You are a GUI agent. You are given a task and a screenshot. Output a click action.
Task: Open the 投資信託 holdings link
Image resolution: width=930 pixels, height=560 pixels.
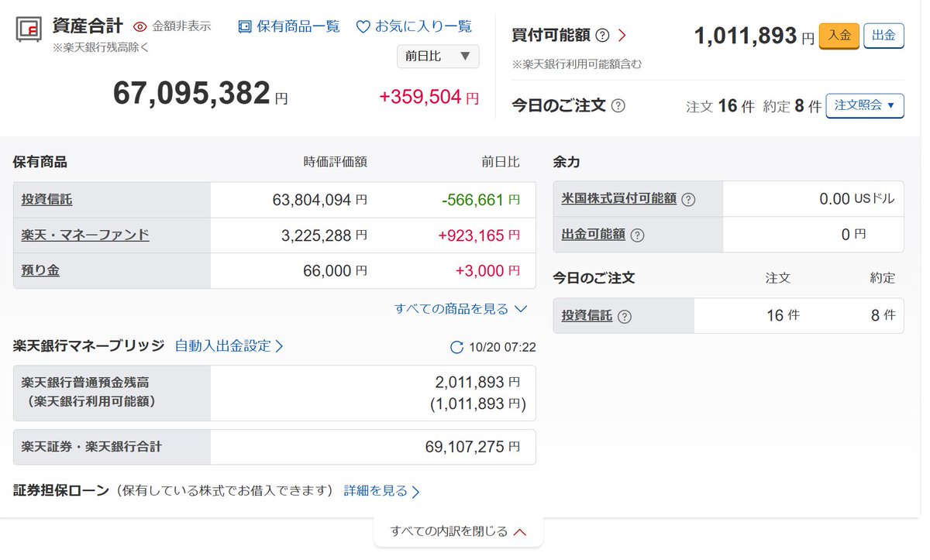point(46,200)
